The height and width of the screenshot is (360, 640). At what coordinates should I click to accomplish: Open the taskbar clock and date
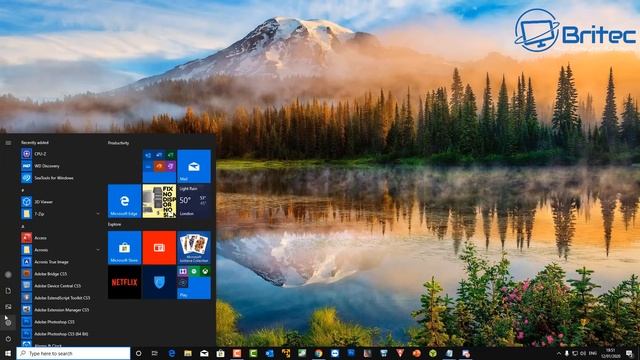(x=611, y=353)
